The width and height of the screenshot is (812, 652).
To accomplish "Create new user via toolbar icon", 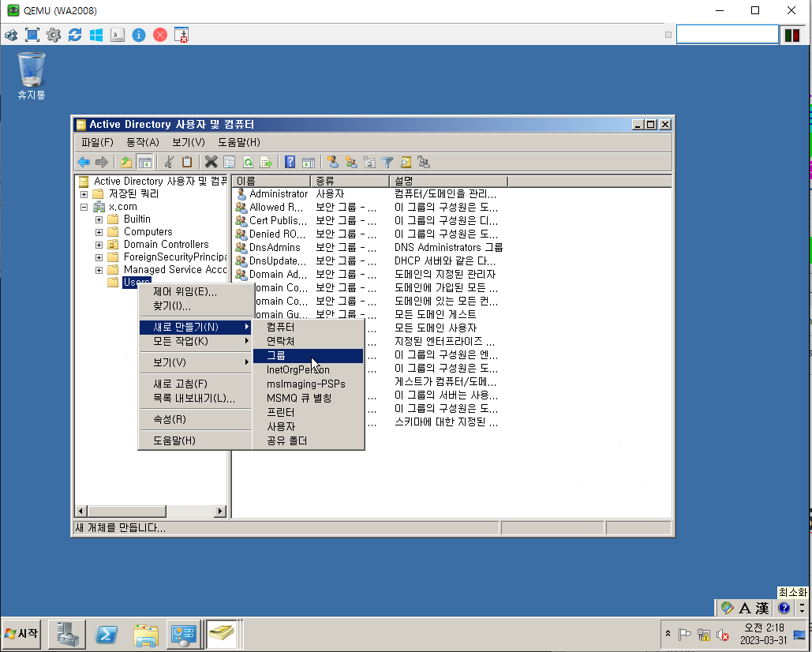I will pyautogui.click(x=332, y=162).
